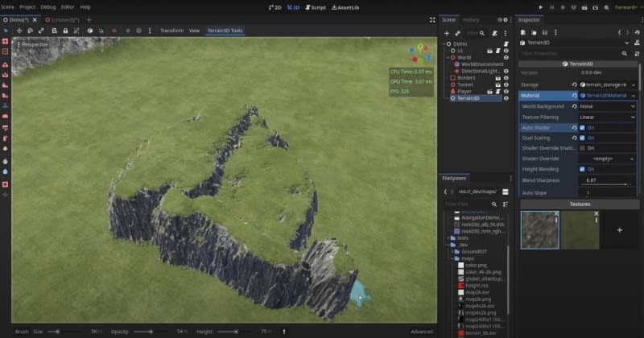Hide the Terrain3D node visibility eye
This screenshot has width=644, height=338.
click(x=506, y=98)
